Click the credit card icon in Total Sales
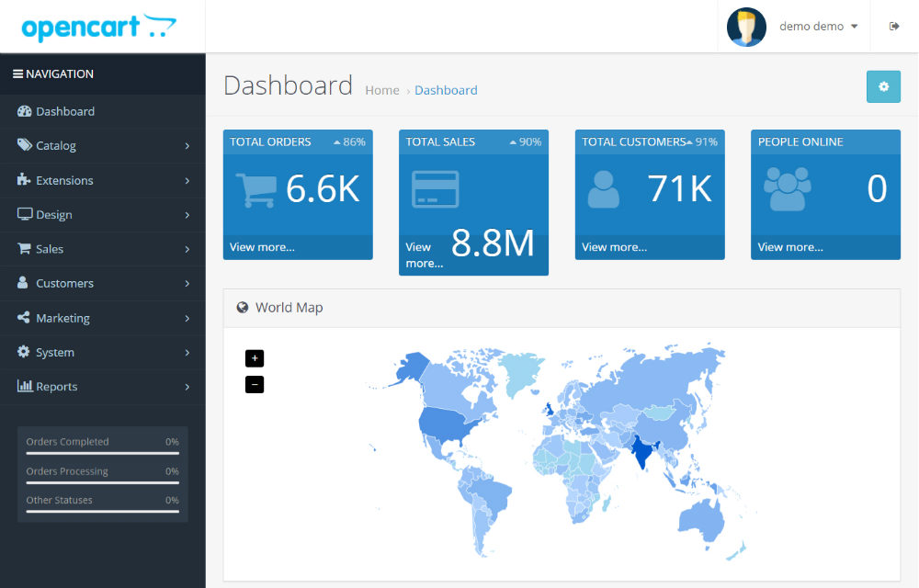 pos(435,189)
